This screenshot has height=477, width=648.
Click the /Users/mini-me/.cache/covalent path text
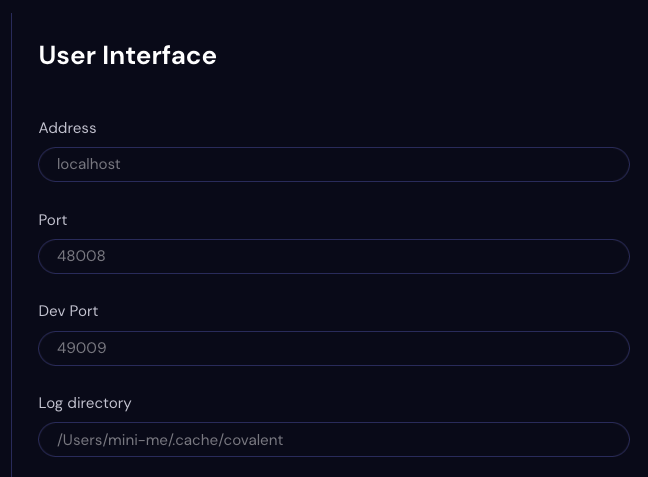point(170,440)
